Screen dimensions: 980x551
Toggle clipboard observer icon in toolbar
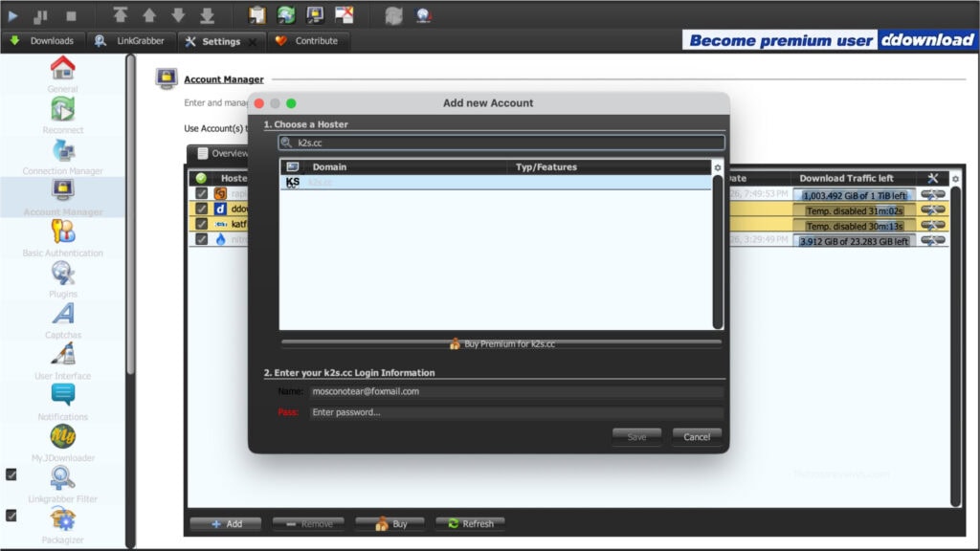click(256, 15)
